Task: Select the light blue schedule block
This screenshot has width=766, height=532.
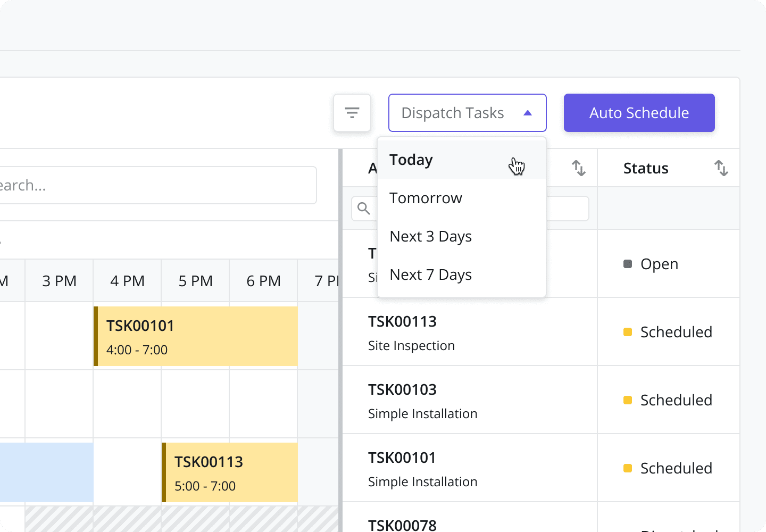Action: [x=46, y=472]
